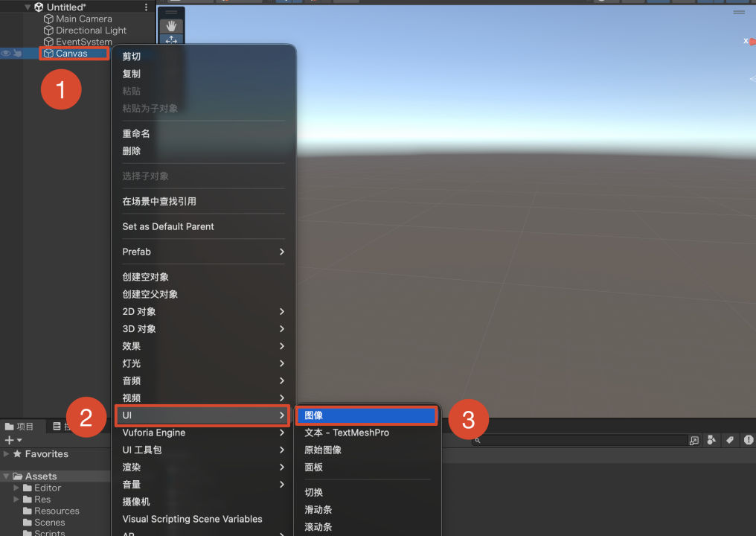Viewport: 756px width, 536px height.
Task: Open the 2D 对象 submenu
Action: (x=203, y=312)
